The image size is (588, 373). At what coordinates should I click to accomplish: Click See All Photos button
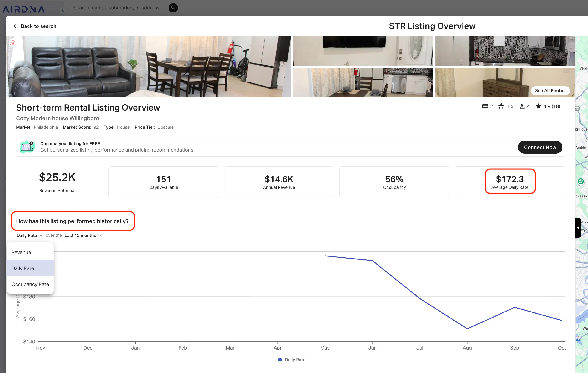tap(550, 91)
